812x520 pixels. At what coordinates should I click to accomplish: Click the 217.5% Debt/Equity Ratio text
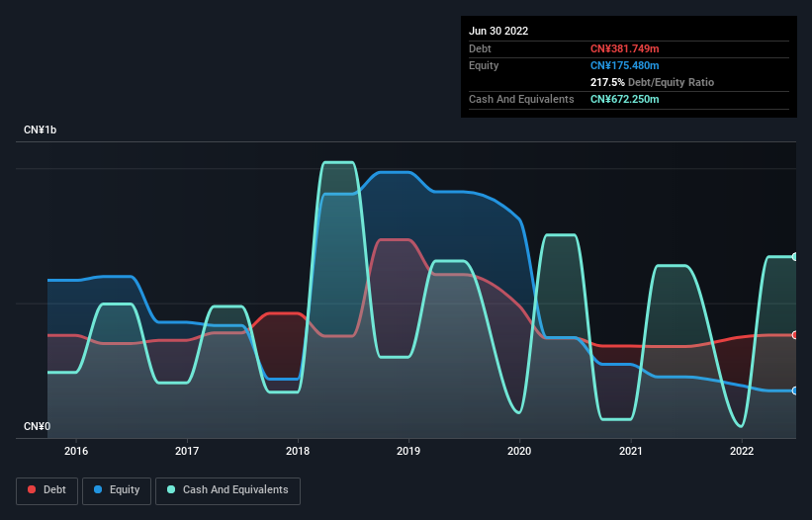pos(652,82)
